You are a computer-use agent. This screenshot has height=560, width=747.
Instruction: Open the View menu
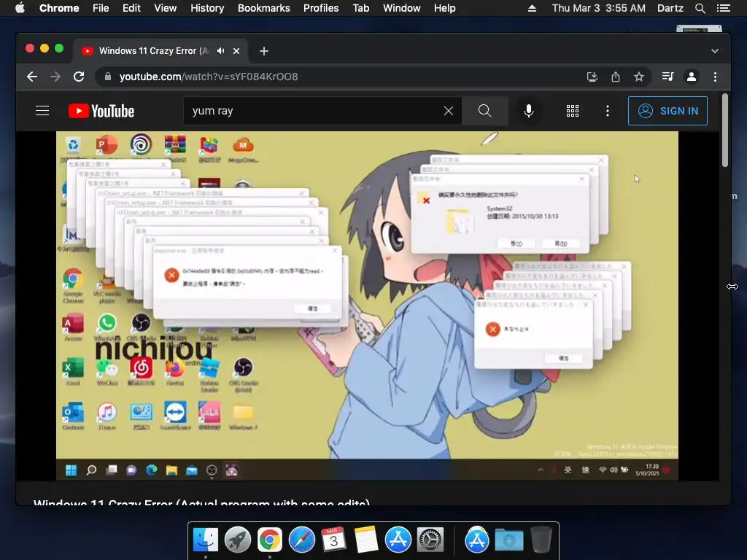166,8
